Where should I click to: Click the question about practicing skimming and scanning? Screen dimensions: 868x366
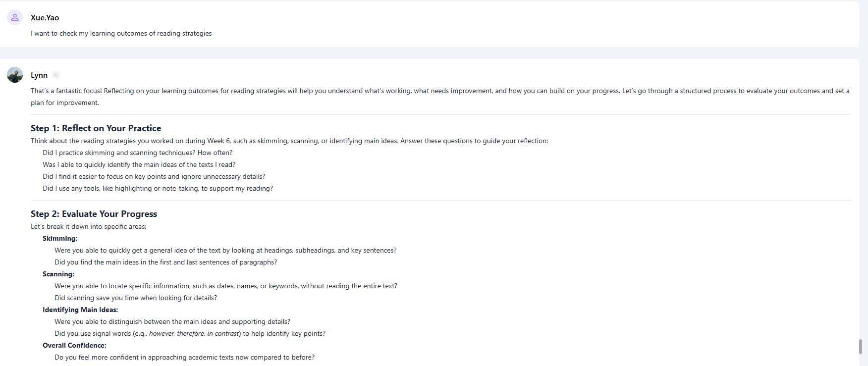click(x=137, y=153)
